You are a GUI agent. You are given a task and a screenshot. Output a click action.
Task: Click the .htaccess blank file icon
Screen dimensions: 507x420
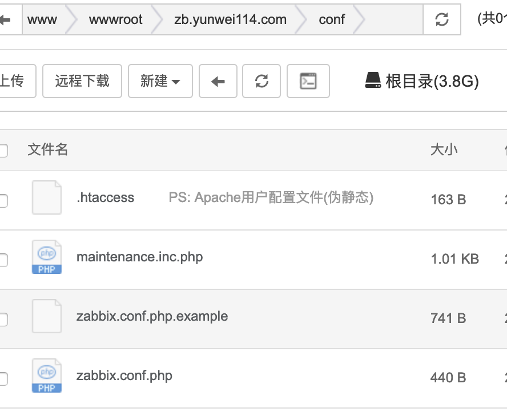47,197
